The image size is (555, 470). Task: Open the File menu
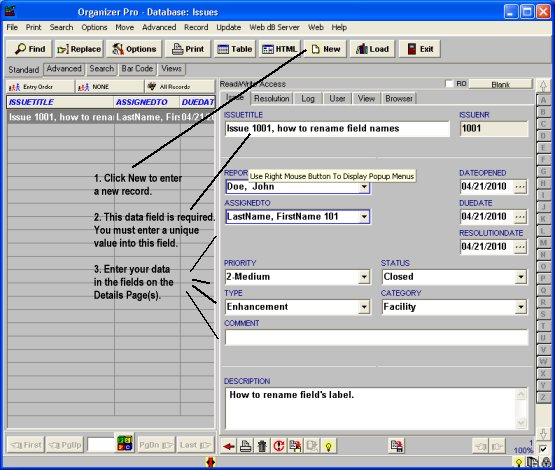(x=12, y=27)
